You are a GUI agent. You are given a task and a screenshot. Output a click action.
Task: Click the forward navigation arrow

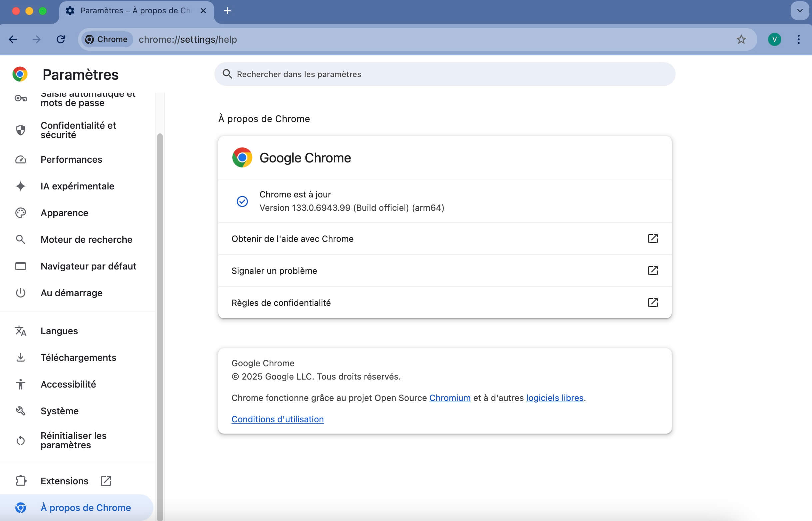coord(37,39)
